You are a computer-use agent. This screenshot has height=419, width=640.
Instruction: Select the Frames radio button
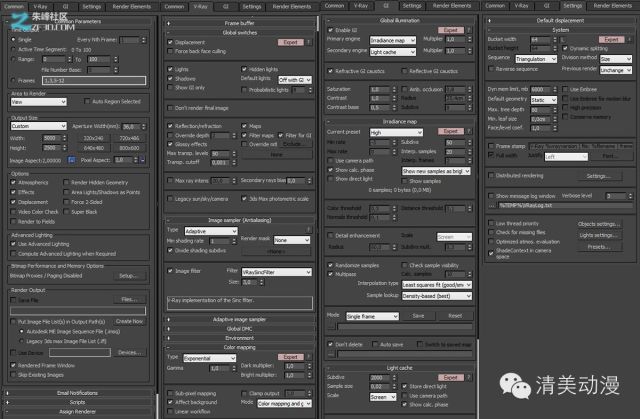click(13, 80)
